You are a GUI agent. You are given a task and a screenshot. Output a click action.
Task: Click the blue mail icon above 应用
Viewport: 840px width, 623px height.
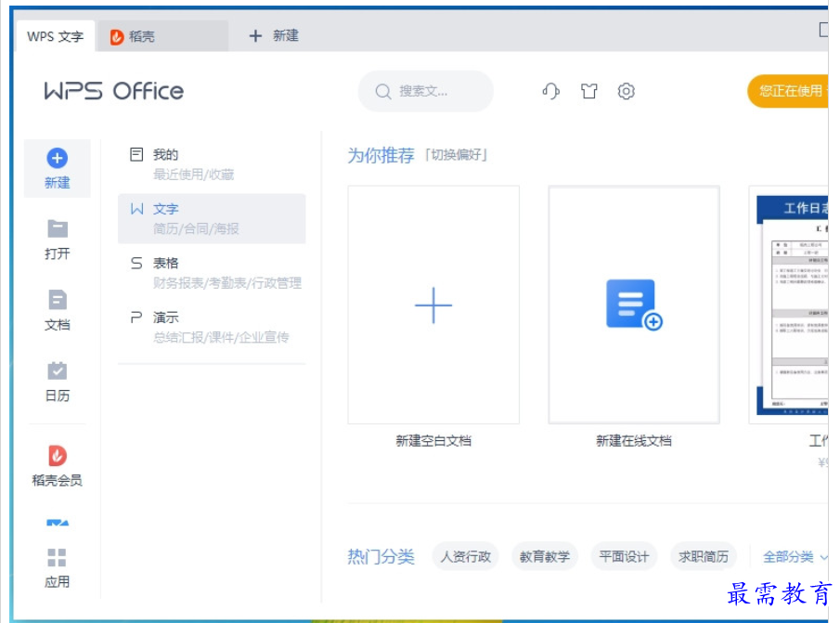point(58,523)
